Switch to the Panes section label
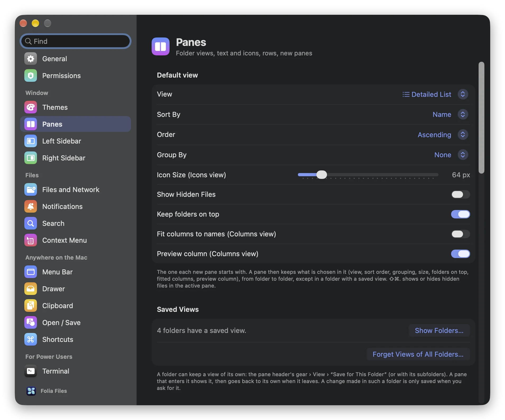Viewport: 505px width, 420px height. [52, 124]
